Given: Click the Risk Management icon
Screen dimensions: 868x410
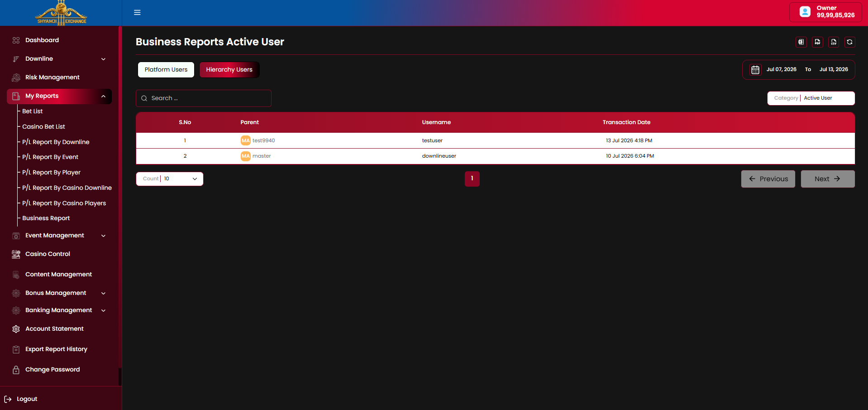Looking at the screenshot, I should 16,77.
